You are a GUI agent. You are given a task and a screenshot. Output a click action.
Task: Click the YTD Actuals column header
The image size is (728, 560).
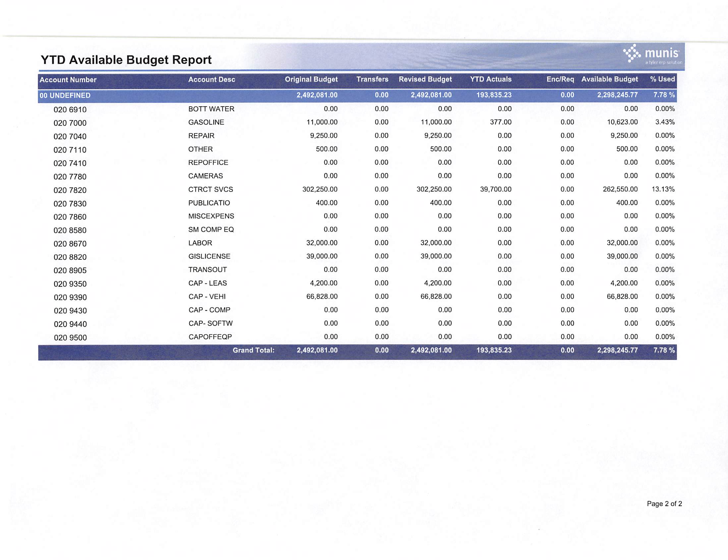tap(491, 79)
